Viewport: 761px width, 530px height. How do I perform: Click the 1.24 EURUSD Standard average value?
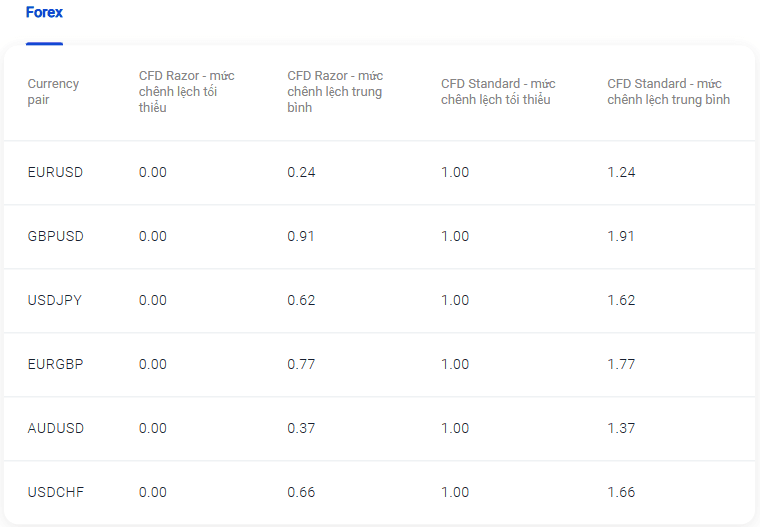coord(621,172)
